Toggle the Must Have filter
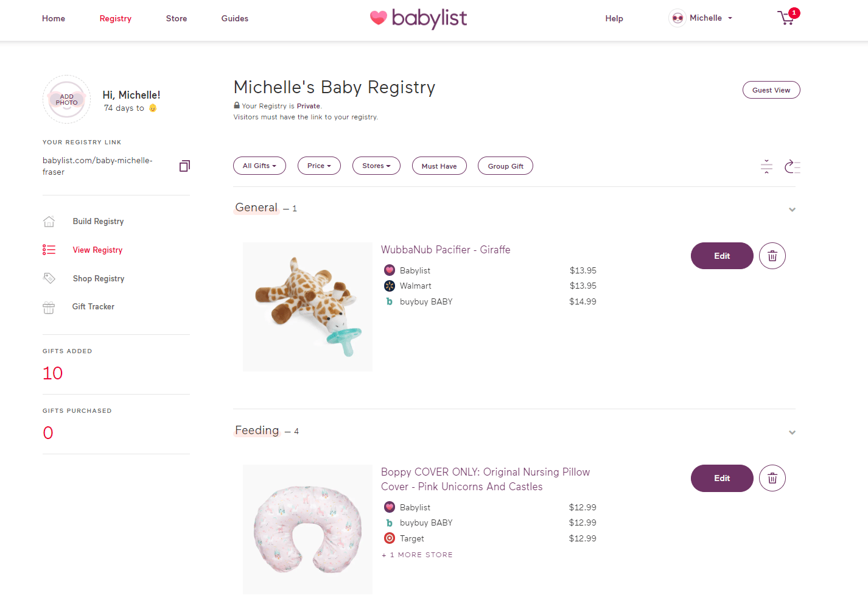Screen dimensions: 868x598 coord(439,166)
